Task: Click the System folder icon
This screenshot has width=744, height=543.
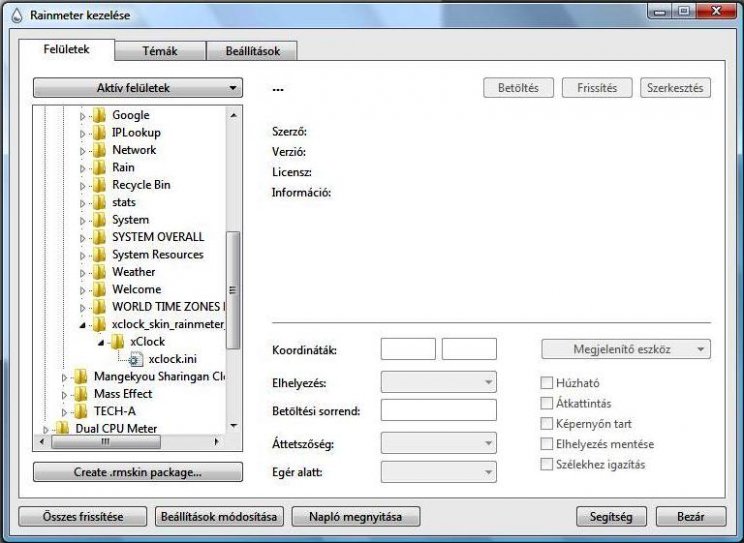Action: [x=99, y=220]
